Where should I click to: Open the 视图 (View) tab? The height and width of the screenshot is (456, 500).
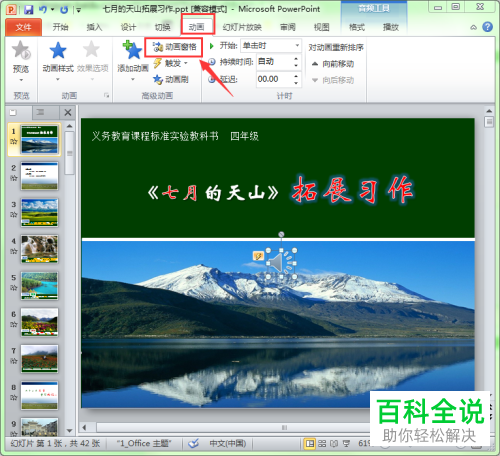click(x=322, y=27)
